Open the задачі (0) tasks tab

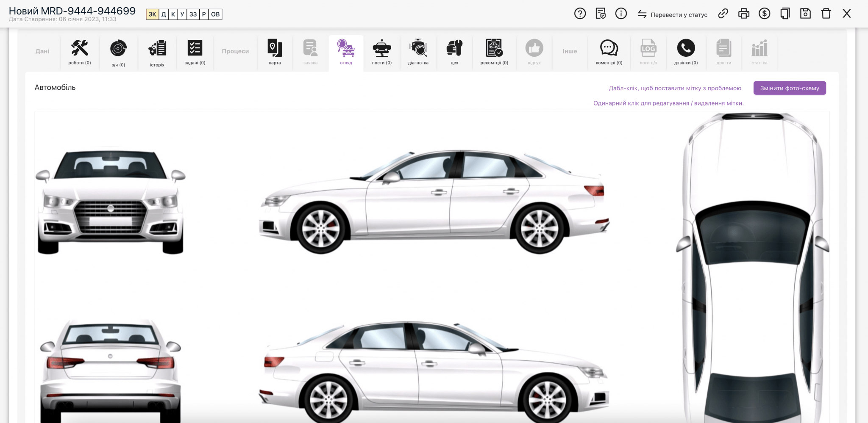195,52
